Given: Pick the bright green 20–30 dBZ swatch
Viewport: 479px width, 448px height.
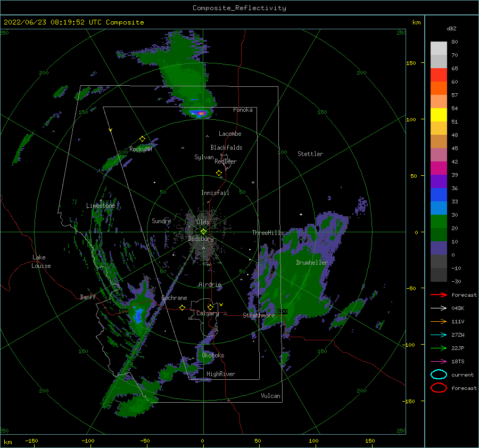Looking at the screenshot, I should (x=439, y=221).
